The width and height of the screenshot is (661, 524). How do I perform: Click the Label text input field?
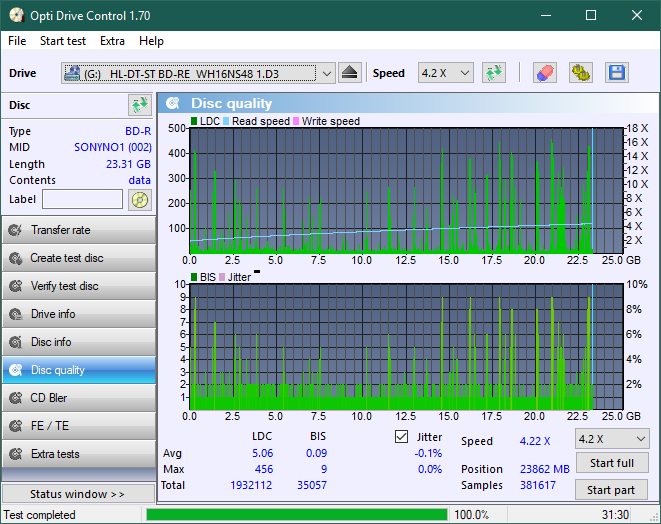(82, 199)
